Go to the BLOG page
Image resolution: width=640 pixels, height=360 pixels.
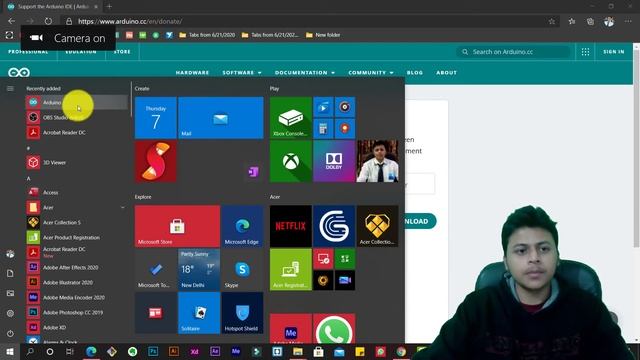click(x=415, y=73)
